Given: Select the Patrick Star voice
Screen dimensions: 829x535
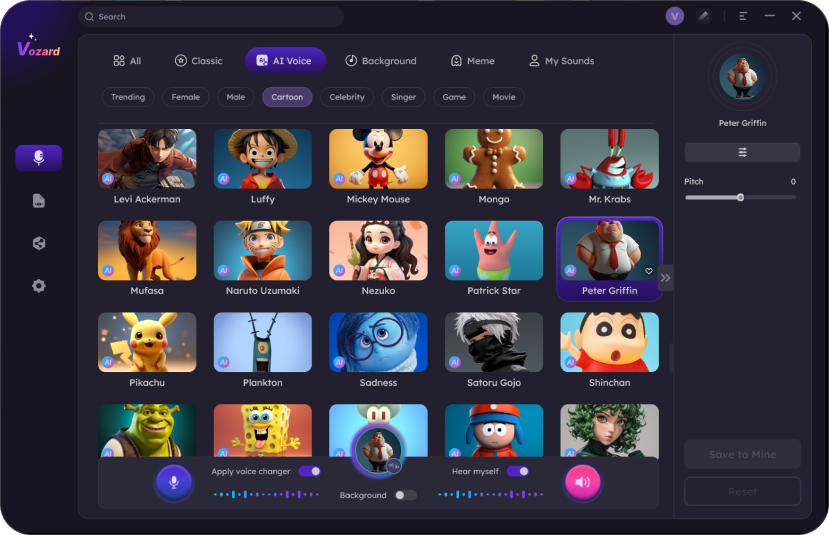Looking at the screenshot, I should pos(494,259).
